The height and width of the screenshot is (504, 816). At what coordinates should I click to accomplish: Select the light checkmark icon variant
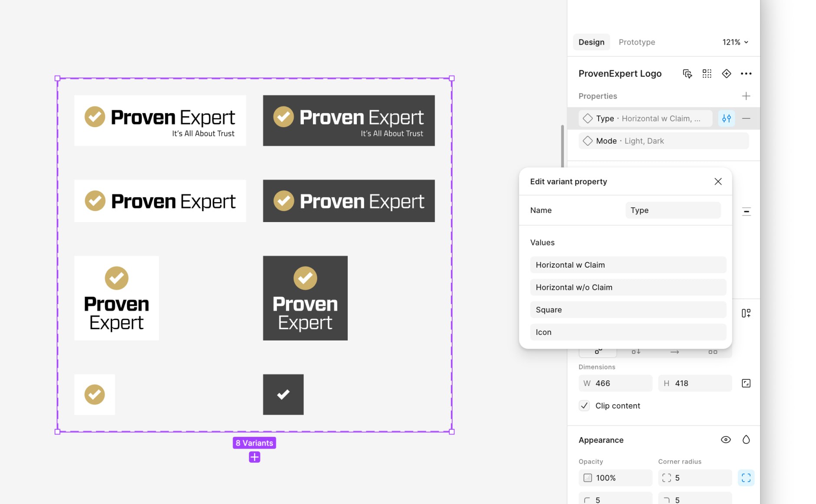point(95,395)
